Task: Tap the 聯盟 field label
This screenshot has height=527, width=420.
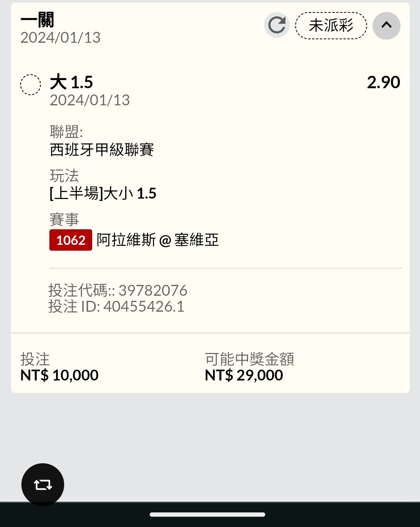Action: (66, 132)
